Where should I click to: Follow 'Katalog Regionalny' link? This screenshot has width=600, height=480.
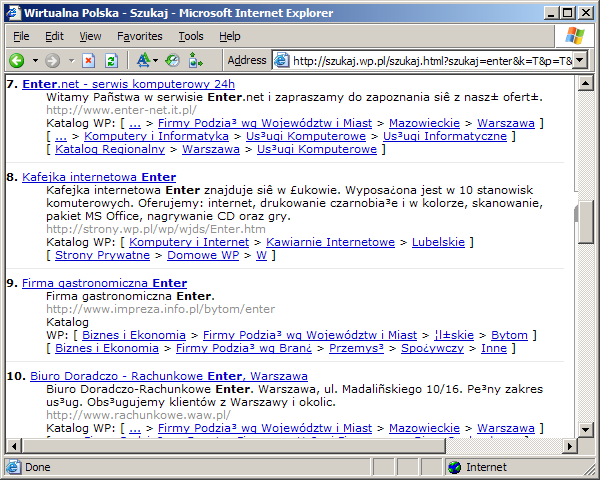click(x=110, y=149)
